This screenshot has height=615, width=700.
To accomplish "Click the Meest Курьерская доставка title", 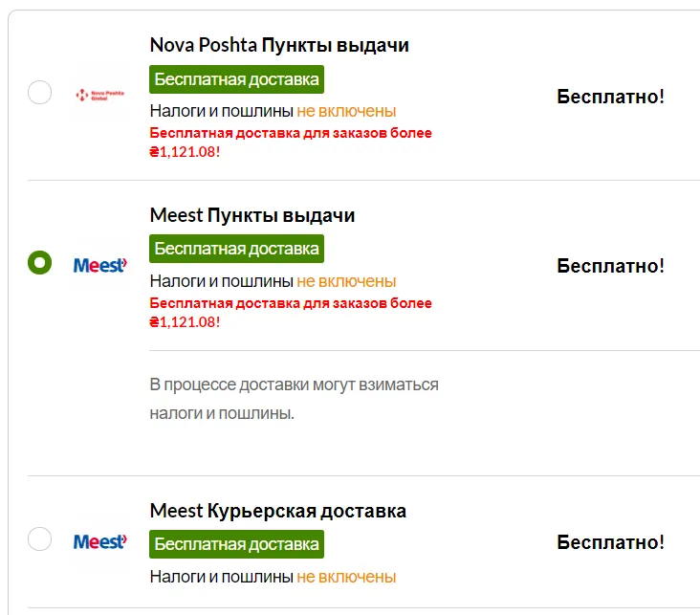I will click(x=278, y=511).
